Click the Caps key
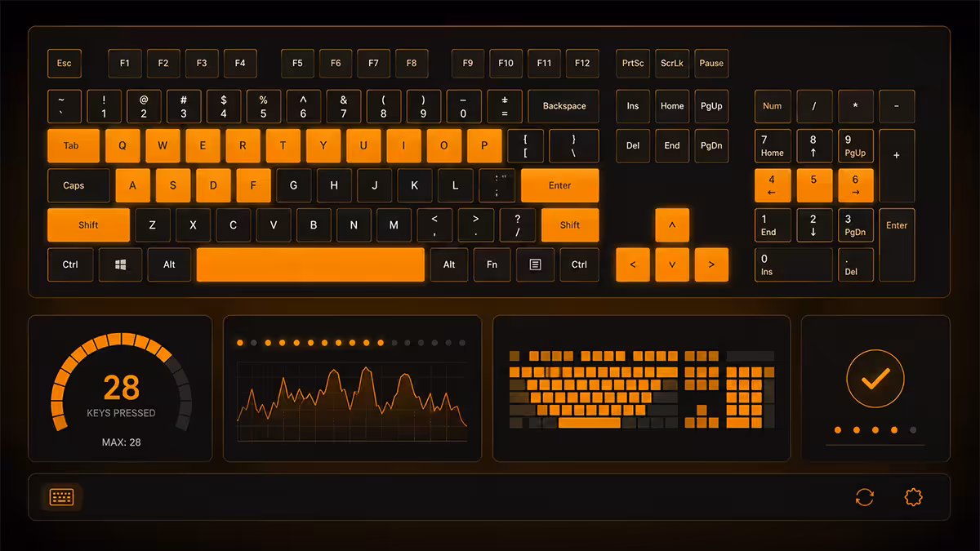This screenshot has width=980, height=551. tap(78, 185)
